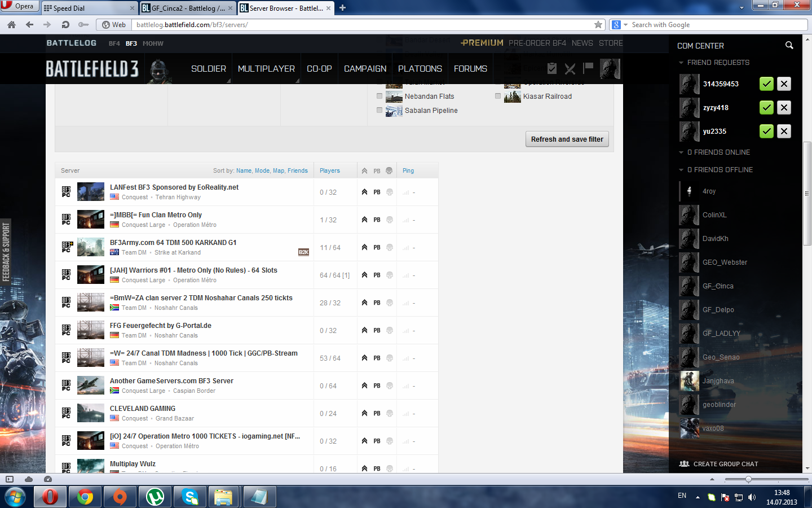This screenshot has height=508, width=812.
Task: Open the crossed-swords battle reports icon
Action: [570, 69]
